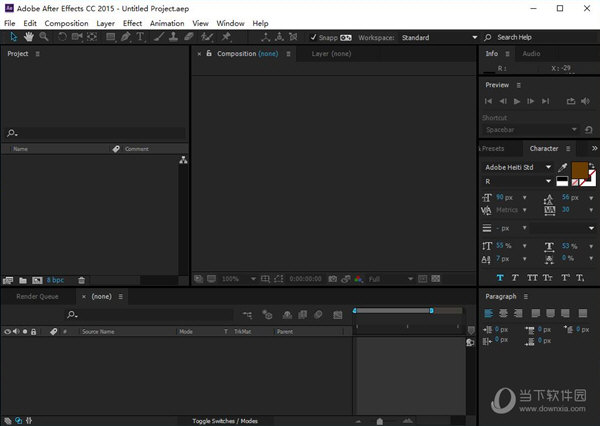Apply left text alignment in Paragraph
The height and width of the screenshot is (426, 600).
[489, 313]
